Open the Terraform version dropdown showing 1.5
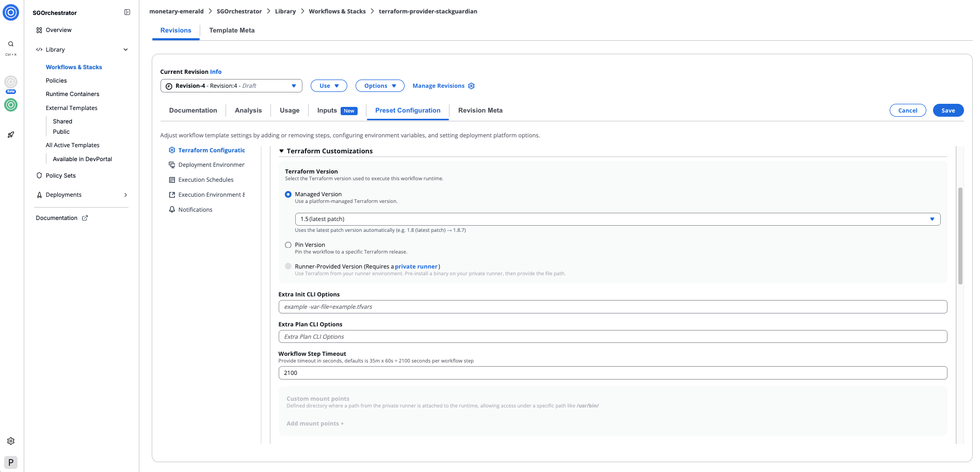Viewport: 980px width, 472px height. point(932,218)
